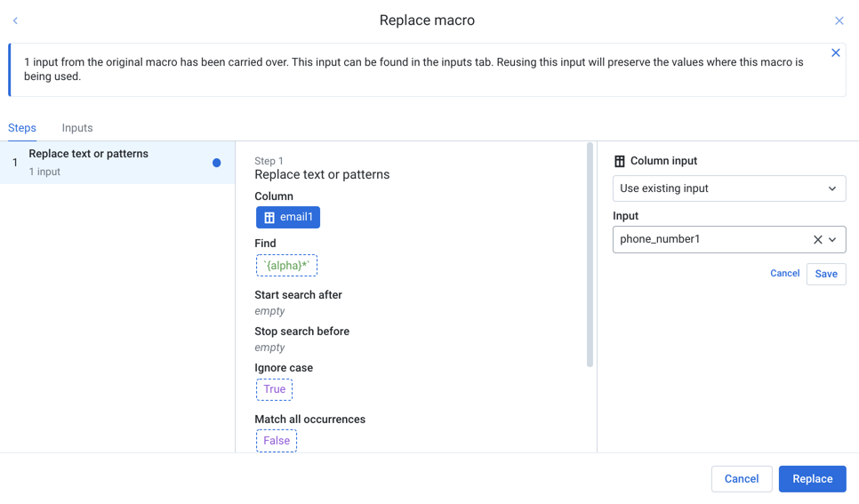859x504 pixels.
Task: Clear the phone_number1 input selection
Action: pyautogui.click(x=817, y=240)
